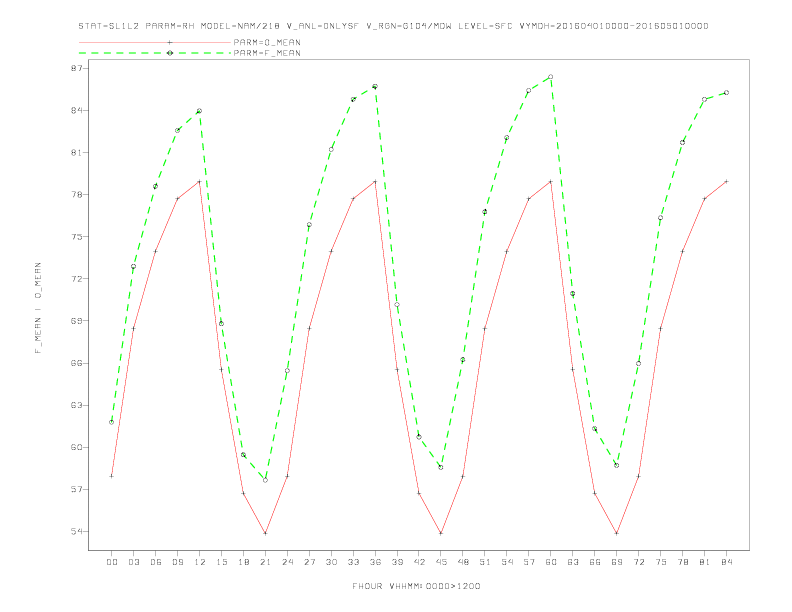Click x-axis forecast hour label 24
This screenshot has height=612, width=792.
tap(287, 562)
